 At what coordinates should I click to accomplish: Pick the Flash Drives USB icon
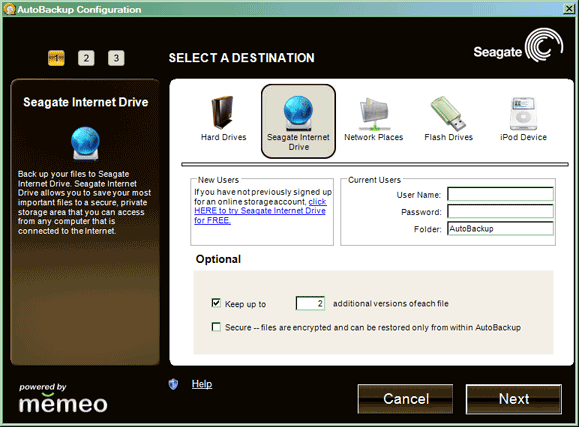448,113
